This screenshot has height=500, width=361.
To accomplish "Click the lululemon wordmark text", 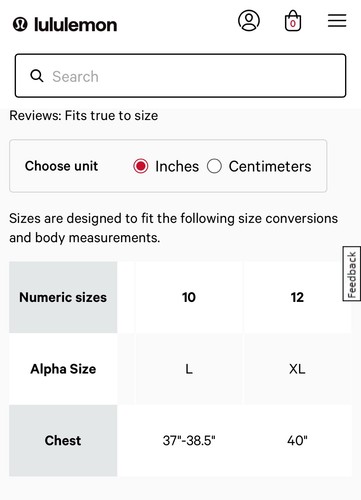I will [x=75, y=25].
